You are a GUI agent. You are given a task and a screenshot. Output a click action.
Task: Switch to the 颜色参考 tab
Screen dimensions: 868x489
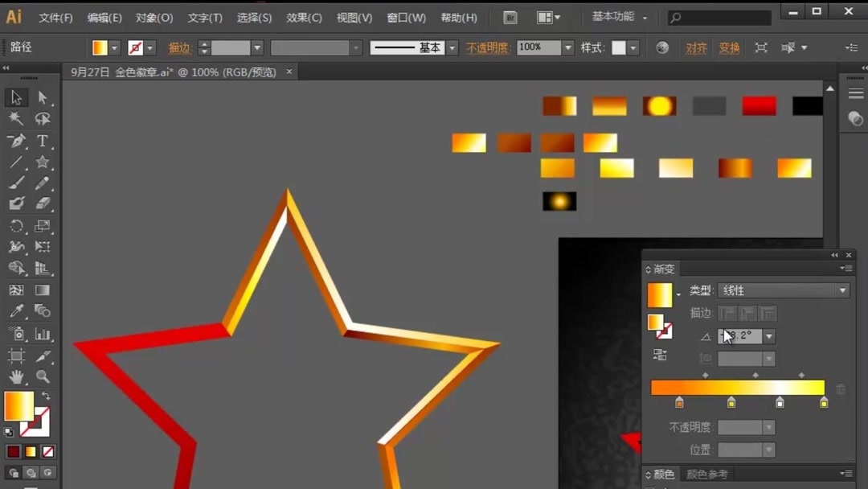point(706,475)
